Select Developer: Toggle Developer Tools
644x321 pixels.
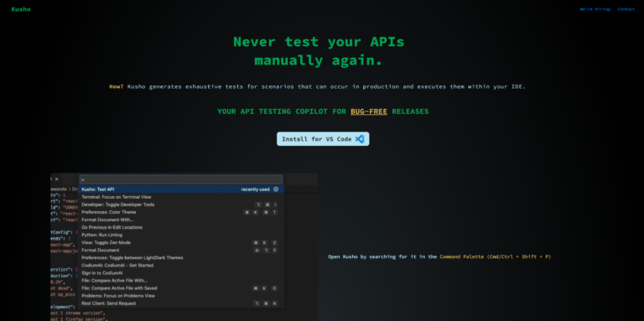pyautogui.click(x=181, y=205)
